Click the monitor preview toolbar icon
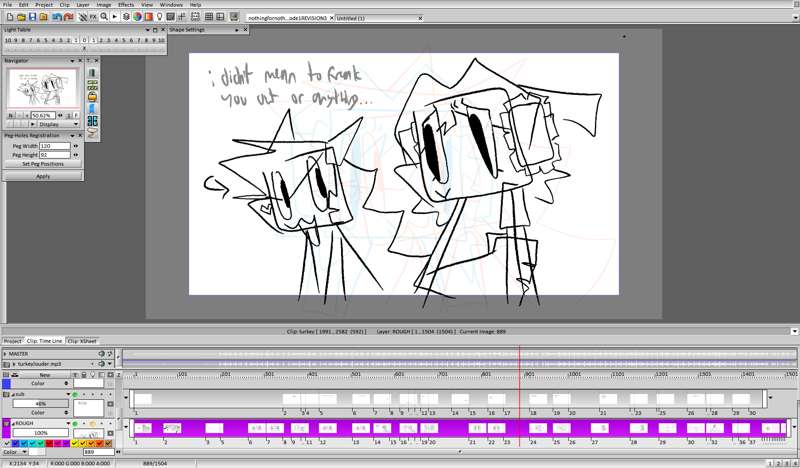Image resolution: width=800 pixels, height=468 pixels. point(234,17)
